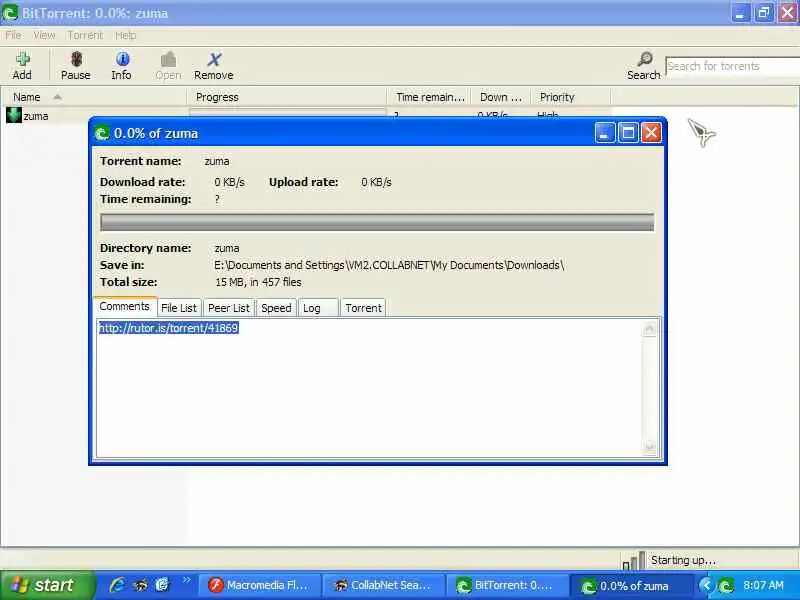
Task: Close the '0.0% of zuma' dialog
Action: 652,133
